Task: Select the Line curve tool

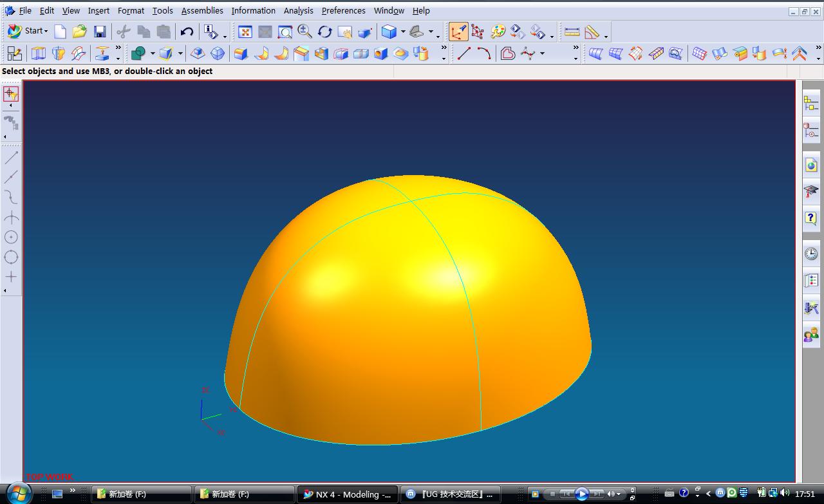Action: click(x=464, y=53)
